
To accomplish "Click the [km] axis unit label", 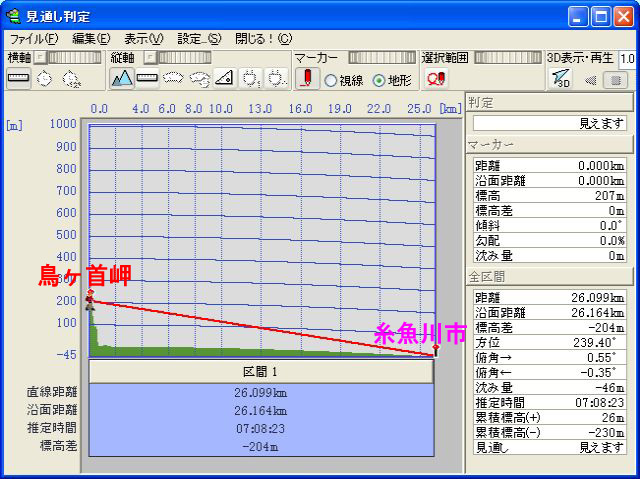I will click(x=451, y=109).
